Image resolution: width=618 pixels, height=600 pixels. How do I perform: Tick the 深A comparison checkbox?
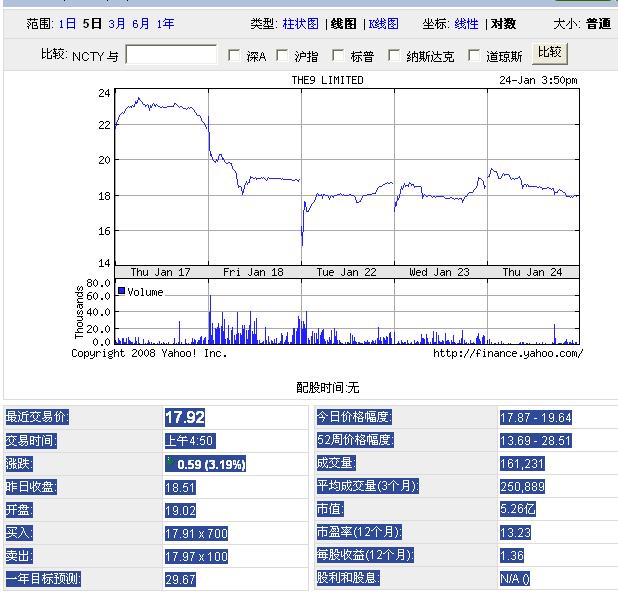(234, 55)
